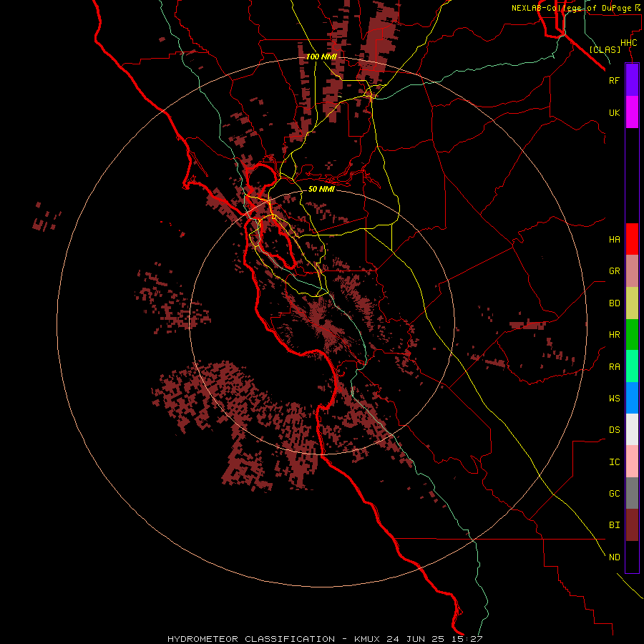
Task: Click the black ND legend swatch
Action: 632,557
